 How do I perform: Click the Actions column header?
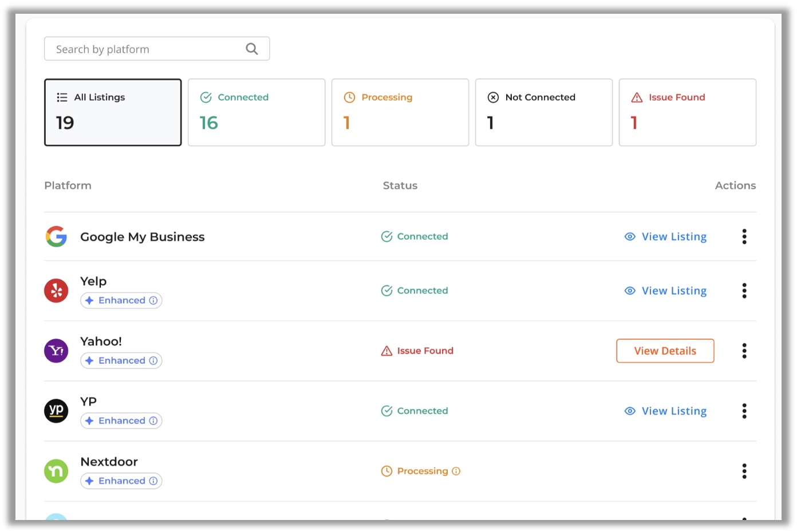(x=735, y=185)
